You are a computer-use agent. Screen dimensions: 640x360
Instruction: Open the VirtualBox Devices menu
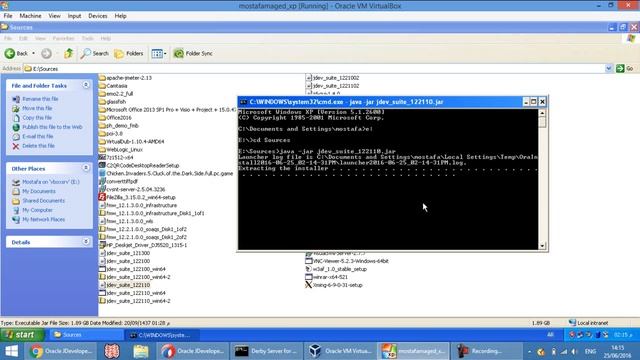click(x=98, y=16)
